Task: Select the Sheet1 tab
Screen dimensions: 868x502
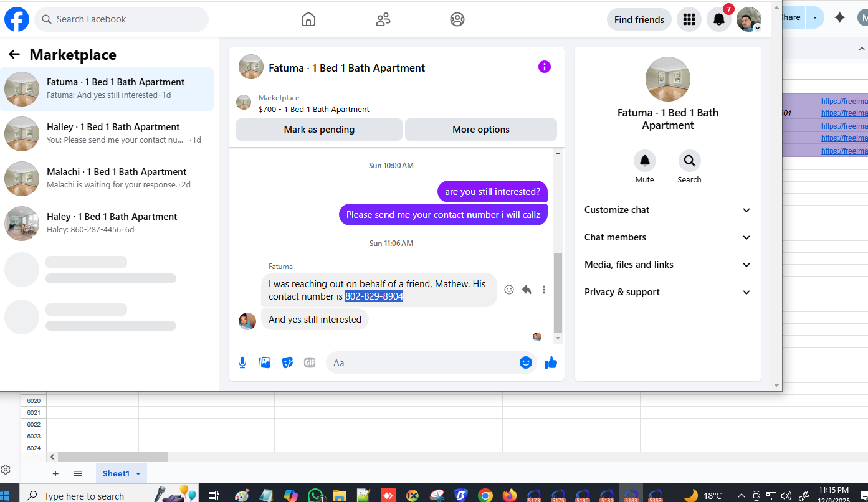Action: coord(122,474)
